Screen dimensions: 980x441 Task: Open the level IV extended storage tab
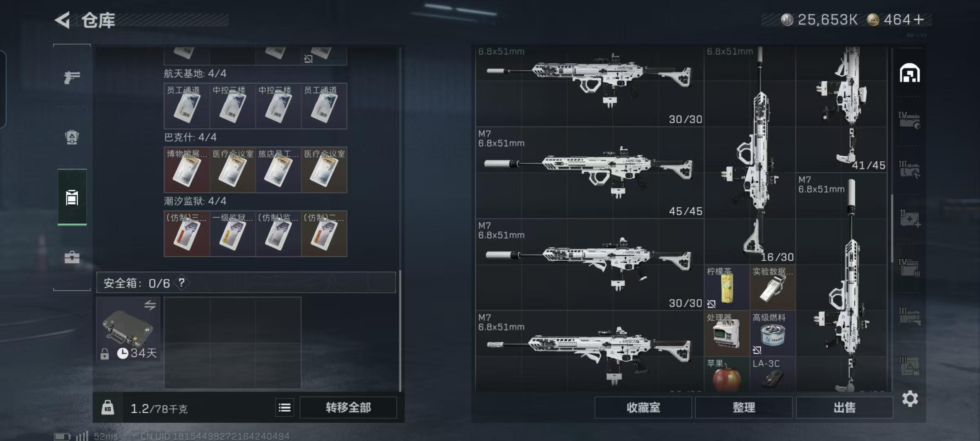point(910,120)
